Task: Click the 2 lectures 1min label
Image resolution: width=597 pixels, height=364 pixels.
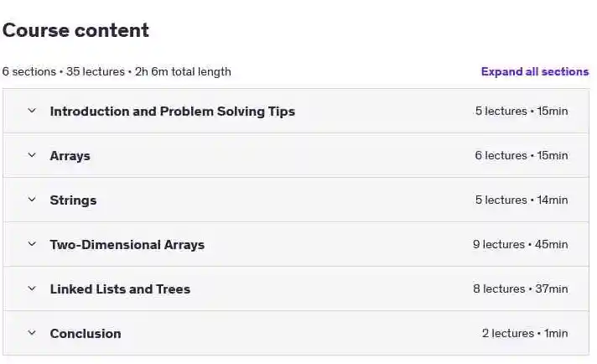Action: click(x=525, y=333)
